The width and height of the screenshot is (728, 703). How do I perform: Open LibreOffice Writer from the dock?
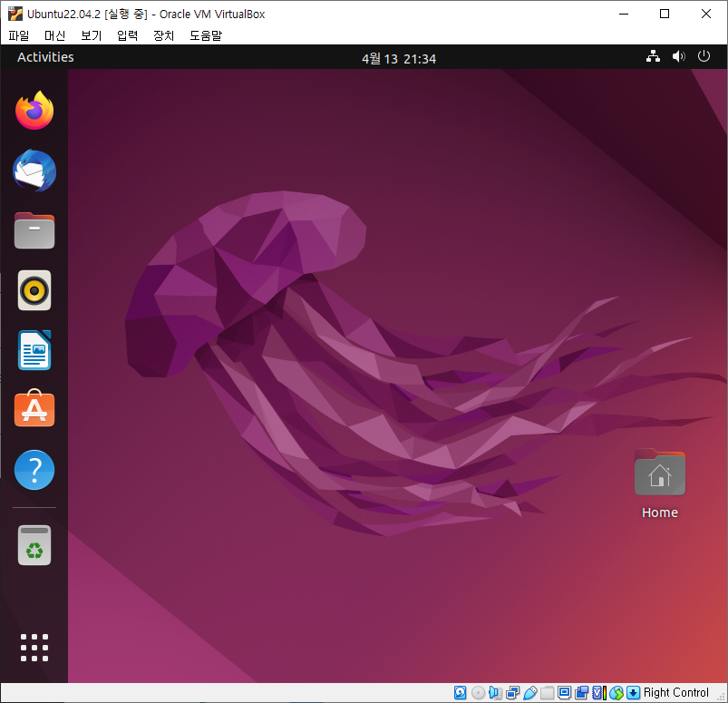(x=34, y=350)
